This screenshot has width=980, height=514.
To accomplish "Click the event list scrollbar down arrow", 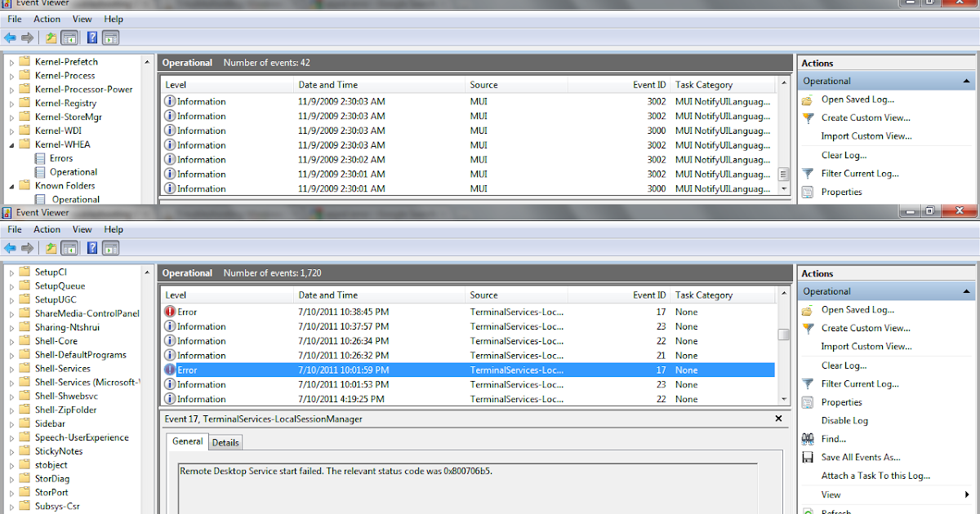I will pyautogui.click(x=783, y=399).
